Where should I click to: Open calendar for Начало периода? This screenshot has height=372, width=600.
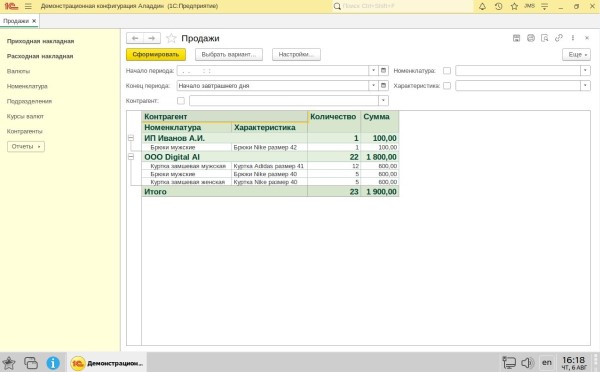point(383,70)
